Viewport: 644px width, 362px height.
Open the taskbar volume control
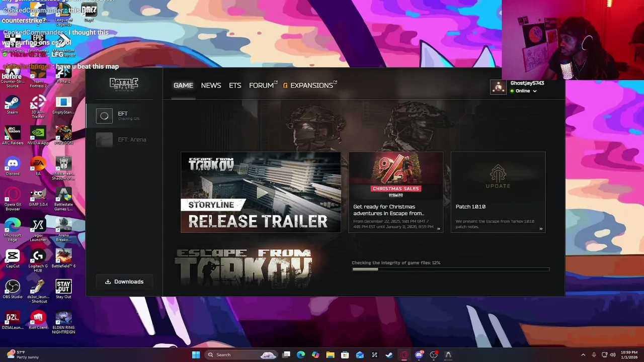tap(613, 354)
